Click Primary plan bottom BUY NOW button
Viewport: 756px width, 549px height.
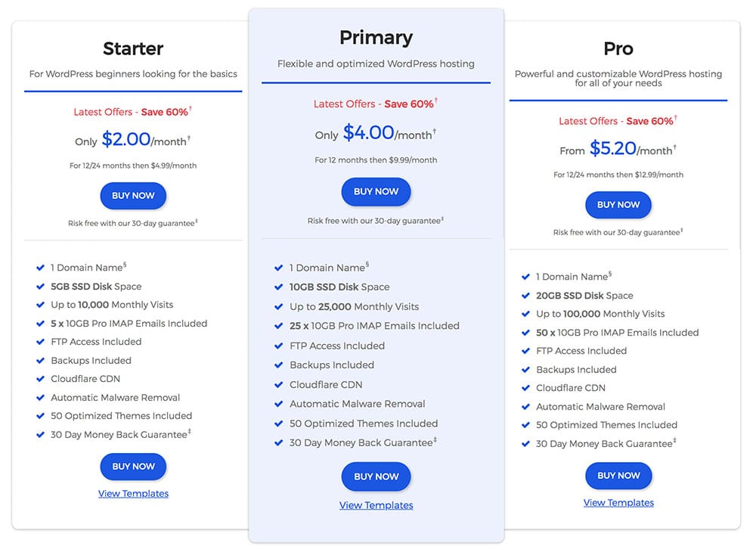[x=376, y=476]
